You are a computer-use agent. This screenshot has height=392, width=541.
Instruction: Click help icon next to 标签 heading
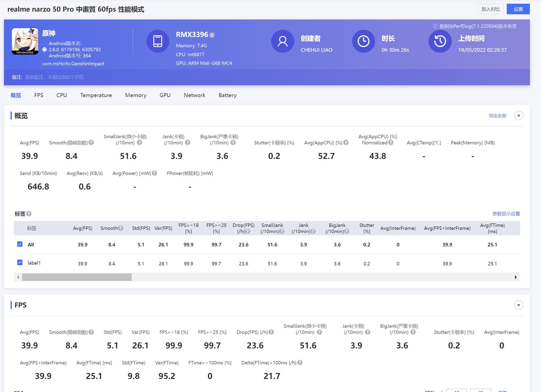pos(29,214)
